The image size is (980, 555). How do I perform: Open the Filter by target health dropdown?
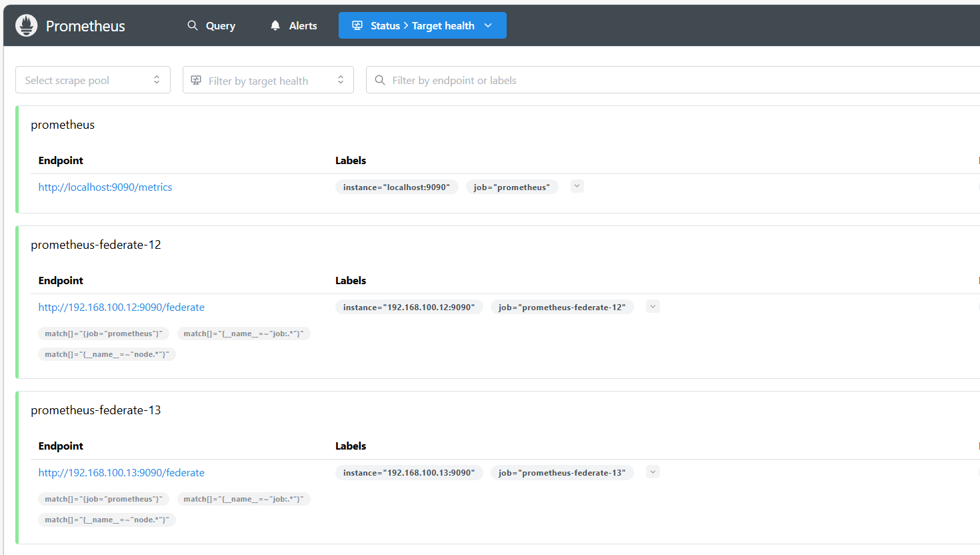point(268,80)
